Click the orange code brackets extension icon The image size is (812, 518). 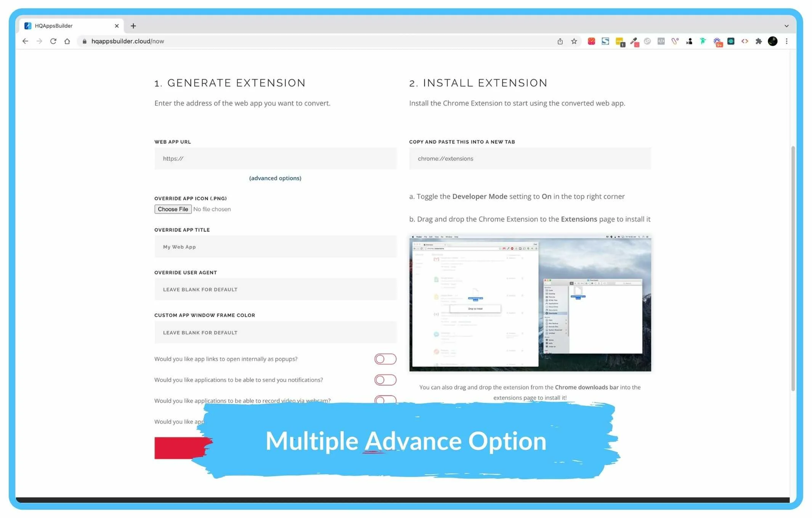point(744,41)
